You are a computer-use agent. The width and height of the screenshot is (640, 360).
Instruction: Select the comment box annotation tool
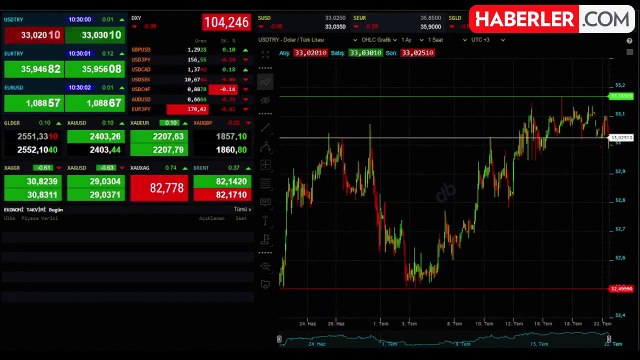pos(265,202)
